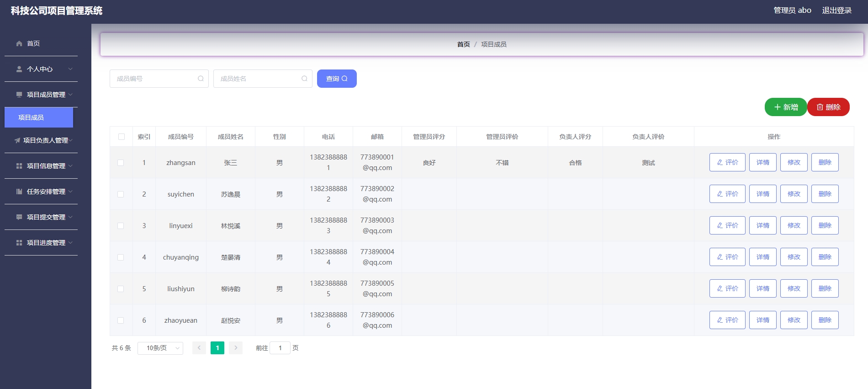Click 首页 in the breadcrumb bar
The height and width of the screenshot is (389, 868).
463,44
